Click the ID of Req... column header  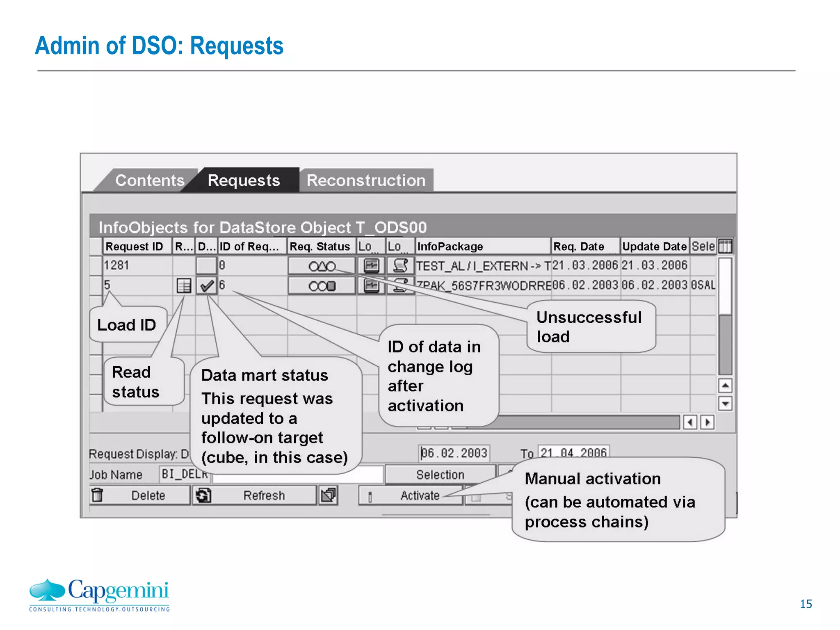(252, 247)
